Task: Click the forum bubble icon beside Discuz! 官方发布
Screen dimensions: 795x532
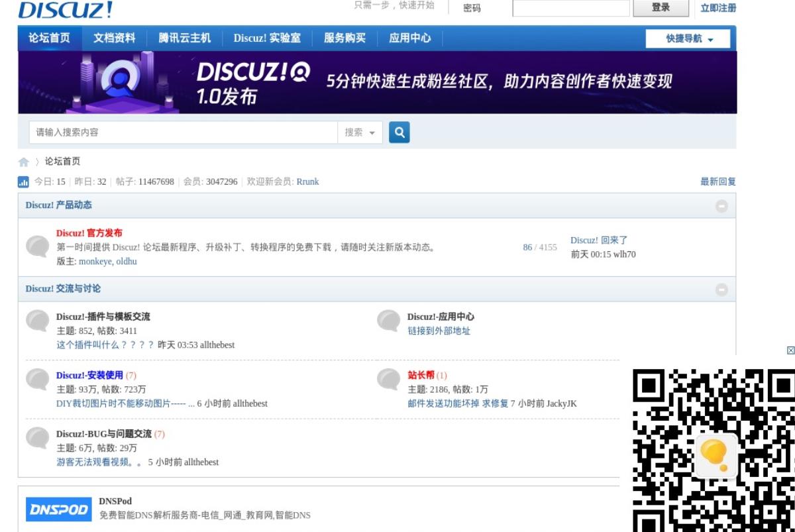Action: (38, 246)
